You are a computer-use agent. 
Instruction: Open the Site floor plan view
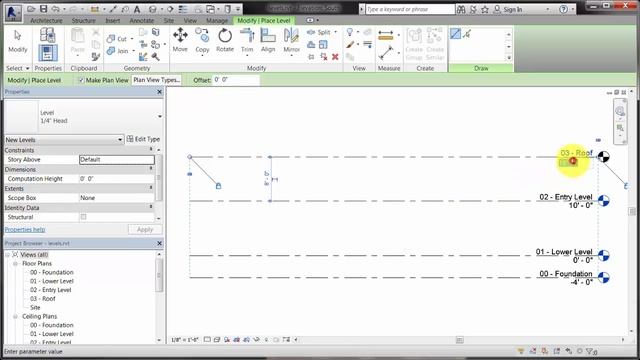click(x=35, y=307)
